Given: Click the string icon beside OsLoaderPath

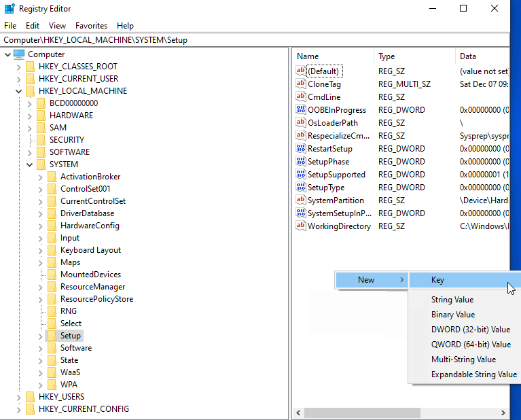Looking at the screenshot, I should (x=301, y=123).
